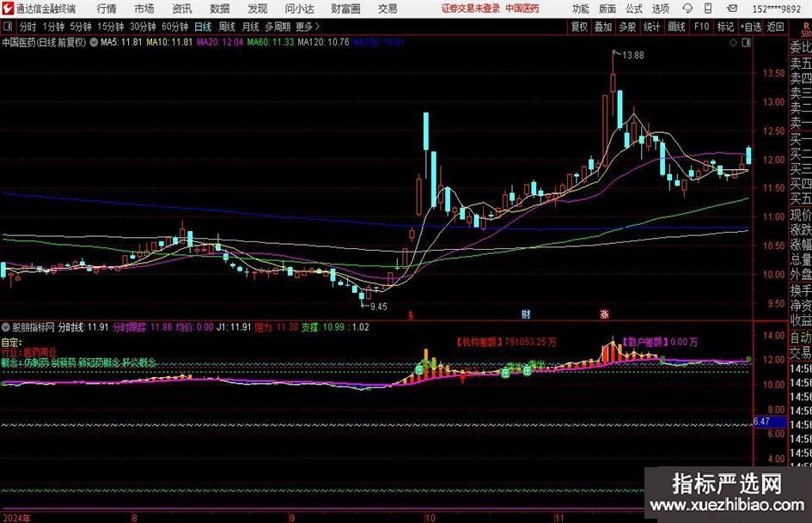The width and height of the screenshot is (812, 523).
Task: Click the 【散户差额】0.00万 text
Action: pyautogui.click(x=659, y=342)
